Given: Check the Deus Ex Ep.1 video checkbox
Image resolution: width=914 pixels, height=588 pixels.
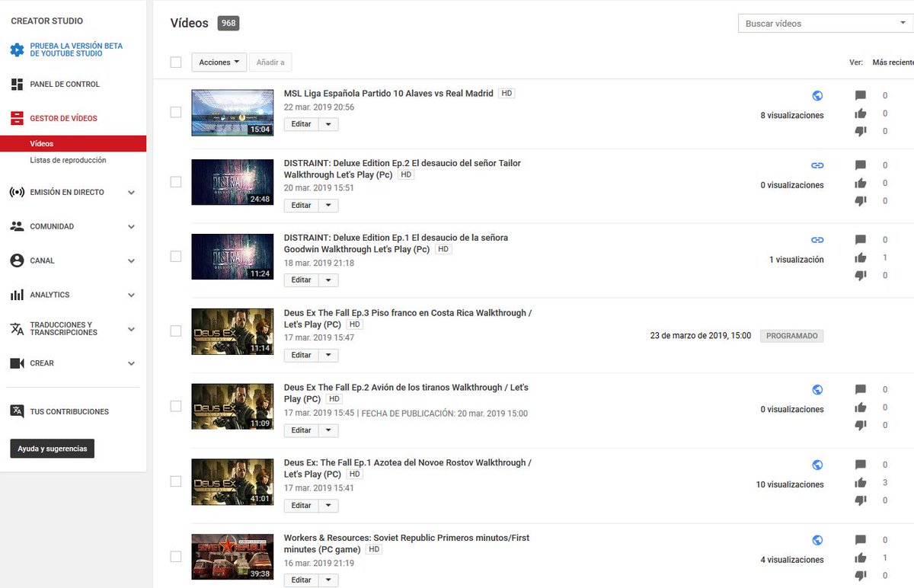Looking at the screenshot, I should pyautogui.click(x=176, y=481).
